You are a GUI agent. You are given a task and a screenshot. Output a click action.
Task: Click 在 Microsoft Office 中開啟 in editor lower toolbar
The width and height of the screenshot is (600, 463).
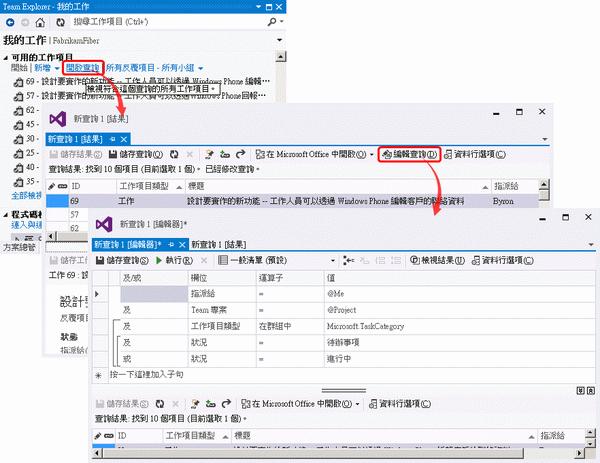pyautogui.click(x=297, y=404)
